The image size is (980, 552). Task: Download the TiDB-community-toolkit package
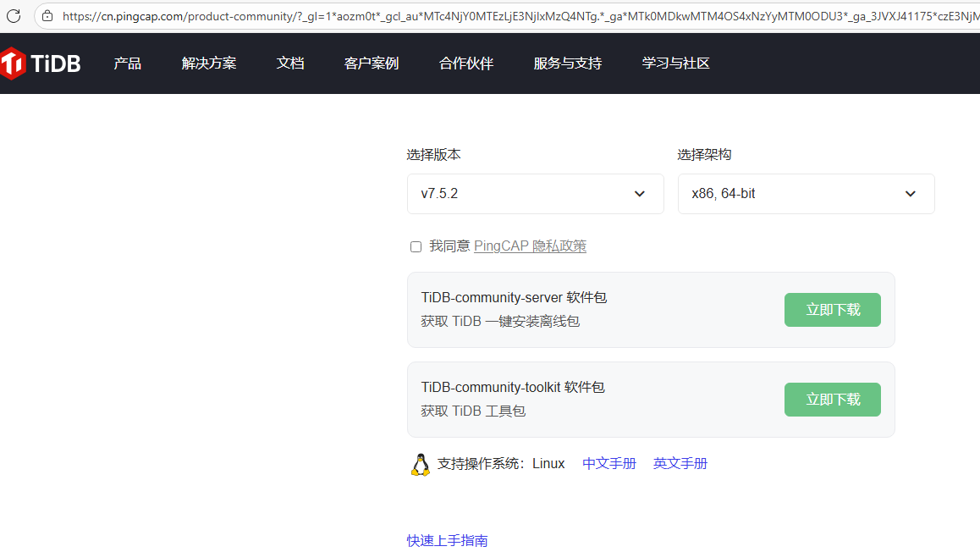(833, 400)
